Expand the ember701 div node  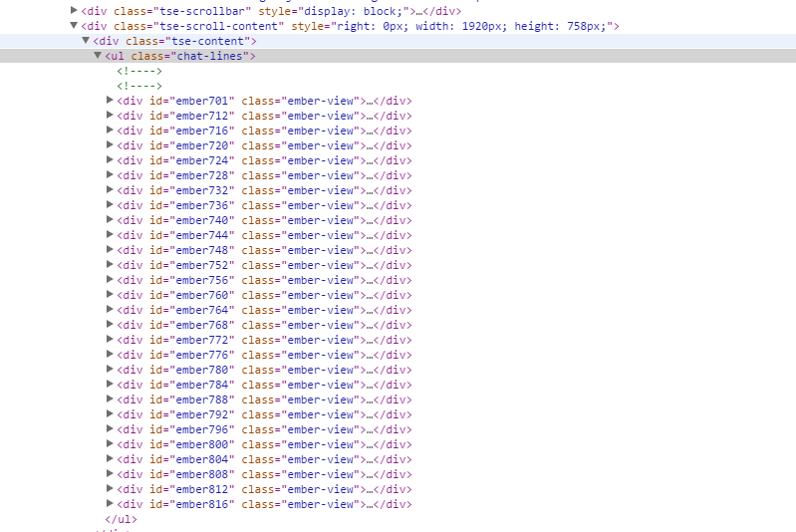pyautogui.click(x=110, y=100)
